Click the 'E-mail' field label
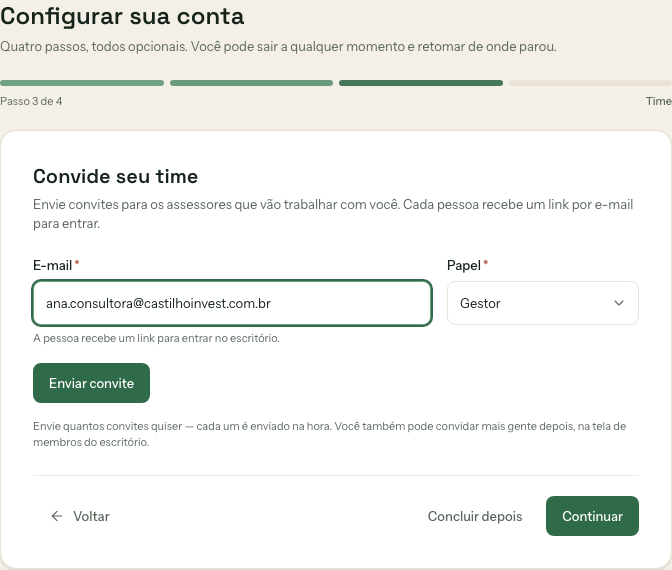The width and height of the screenshot is (672, 570). click(x=52, y=265)
